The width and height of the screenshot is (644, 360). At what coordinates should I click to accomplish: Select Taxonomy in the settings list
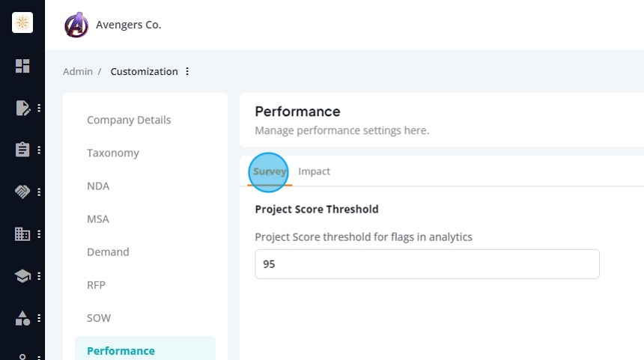113,153
